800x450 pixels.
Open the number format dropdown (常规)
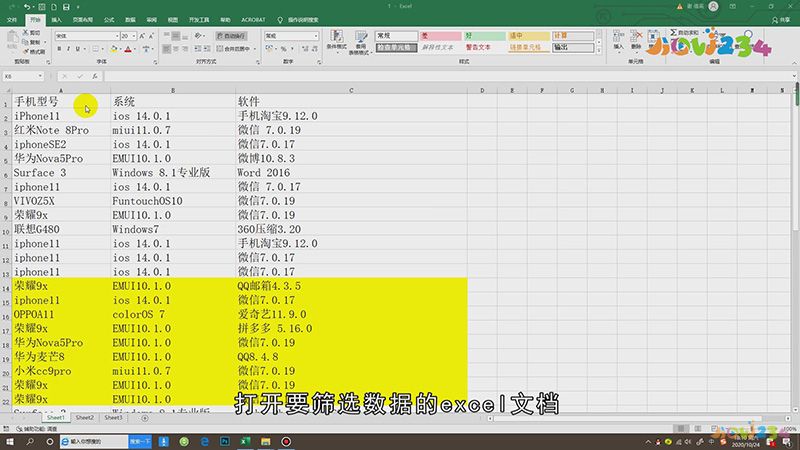pos(316,36)
